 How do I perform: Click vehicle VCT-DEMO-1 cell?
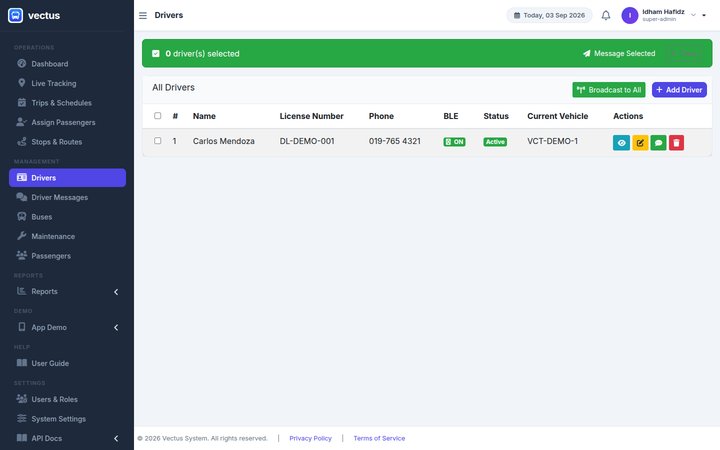[552, 141]
